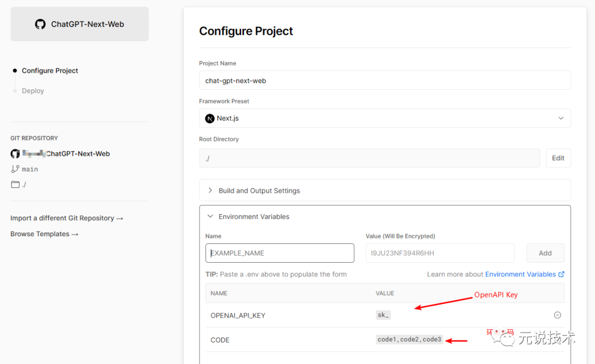Select the Configure Project step
Viewport: 595px width, 364px height.
pos(50,70)
